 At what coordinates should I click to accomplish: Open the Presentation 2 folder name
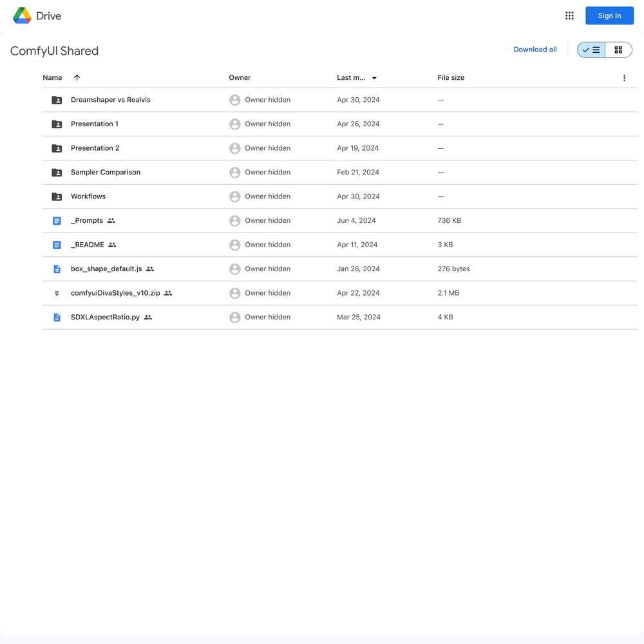pyautogui.click(x=95, y=148)
